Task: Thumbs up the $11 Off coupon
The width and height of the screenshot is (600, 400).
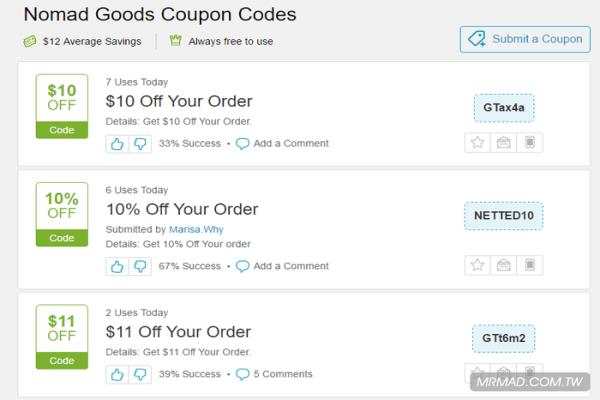Action: pyautogui.click(x=117, y=374)
